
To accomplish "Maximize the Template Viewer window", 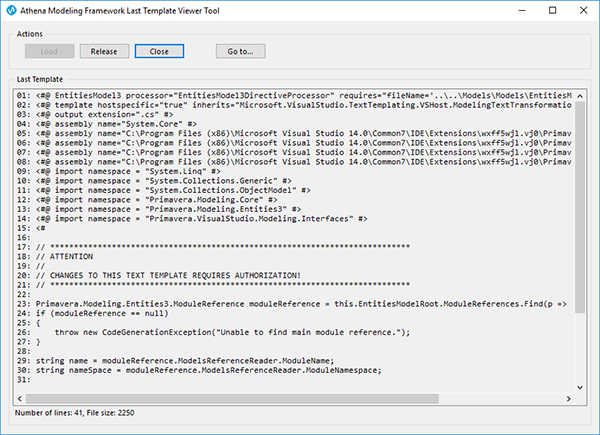I will [x=553, y=10].
